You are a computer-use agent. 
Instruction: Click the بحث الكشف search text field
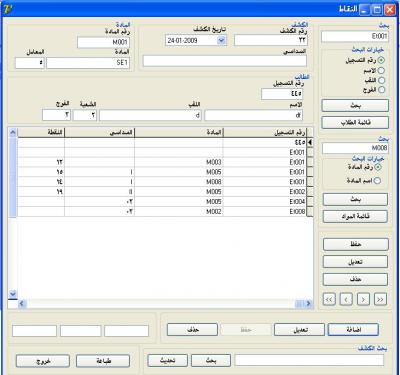point(309,360)
